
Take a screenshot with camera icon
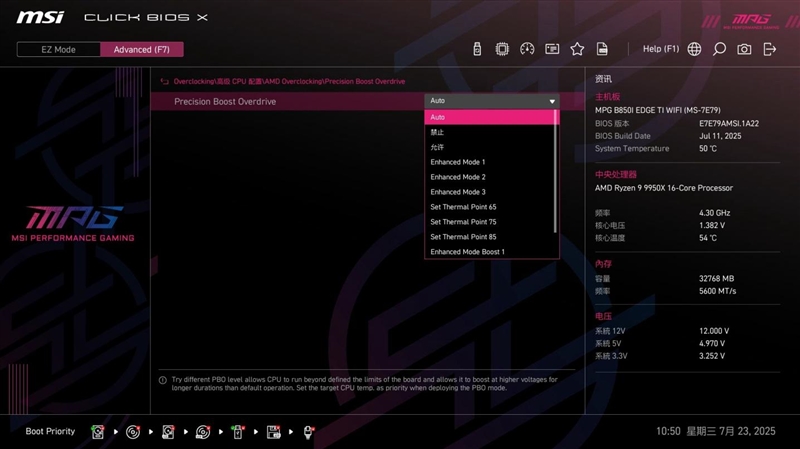point(744,49)
